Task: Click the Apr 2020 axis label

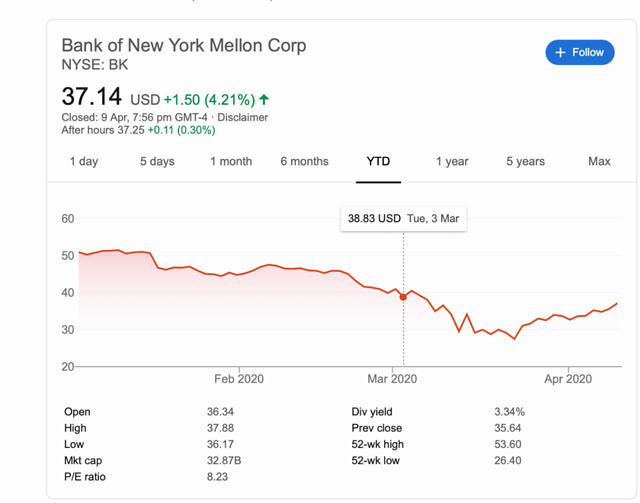Action: (x=568, y=379)
